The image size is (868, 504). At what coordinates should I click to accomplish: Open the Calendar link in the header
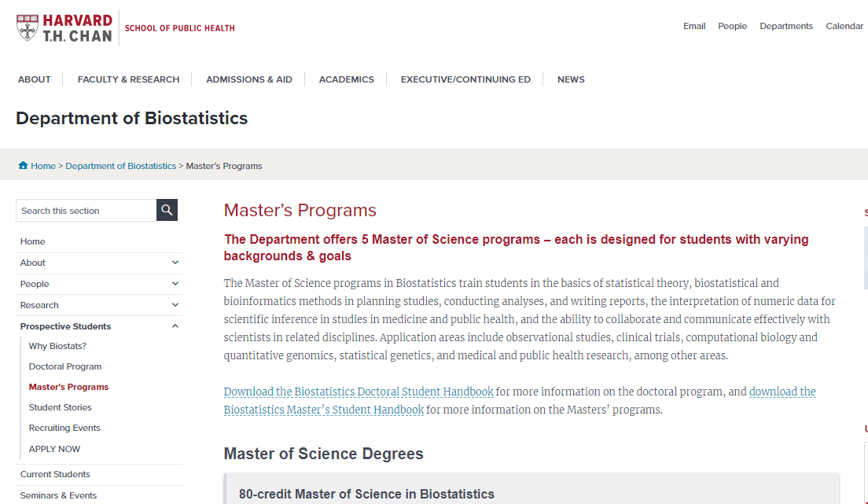844,26
